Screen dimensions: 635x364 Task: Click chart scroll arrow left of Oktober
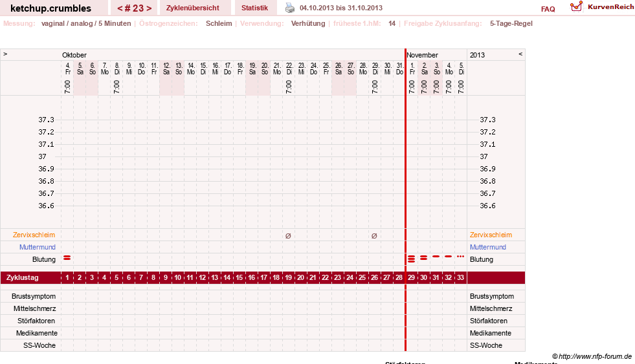[5, 54]
